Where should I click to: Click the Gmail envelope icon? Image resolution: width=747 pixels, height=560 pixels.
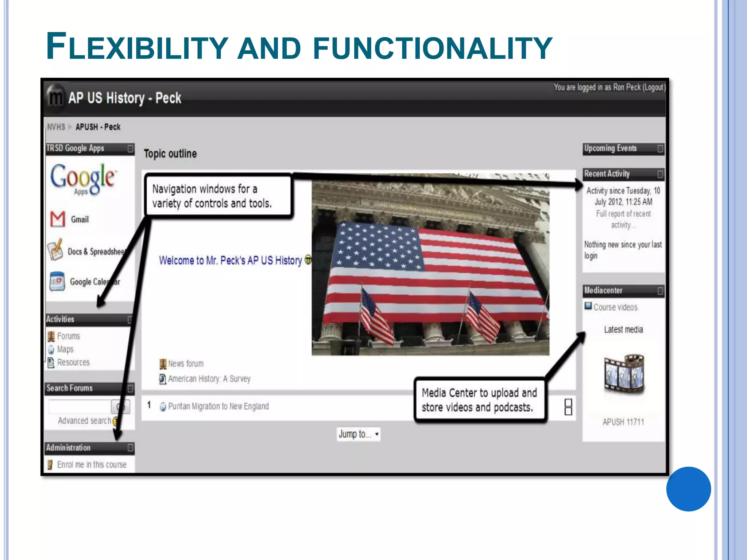tap(58, 219)
